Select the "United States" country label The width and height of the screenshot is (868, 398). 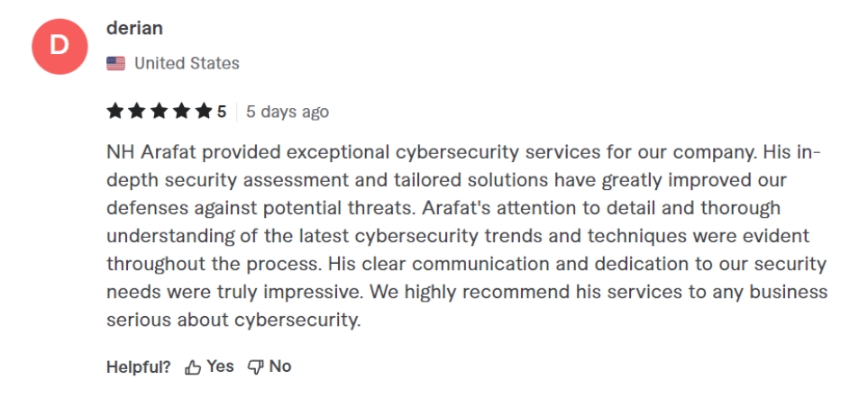pyautogui.click(x=187, y=63)
